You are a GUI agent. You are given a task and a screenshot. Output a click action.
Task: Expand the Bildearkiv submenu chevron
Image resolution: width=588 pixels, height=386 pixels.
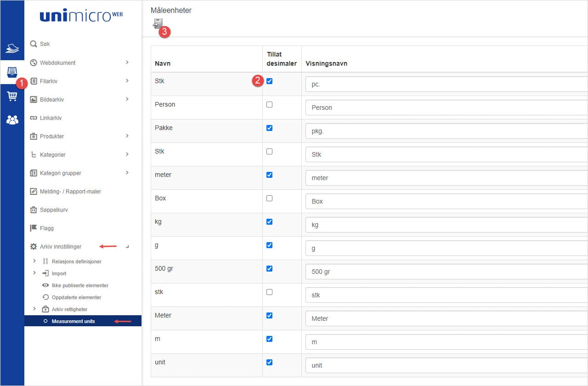click(127, 99)
